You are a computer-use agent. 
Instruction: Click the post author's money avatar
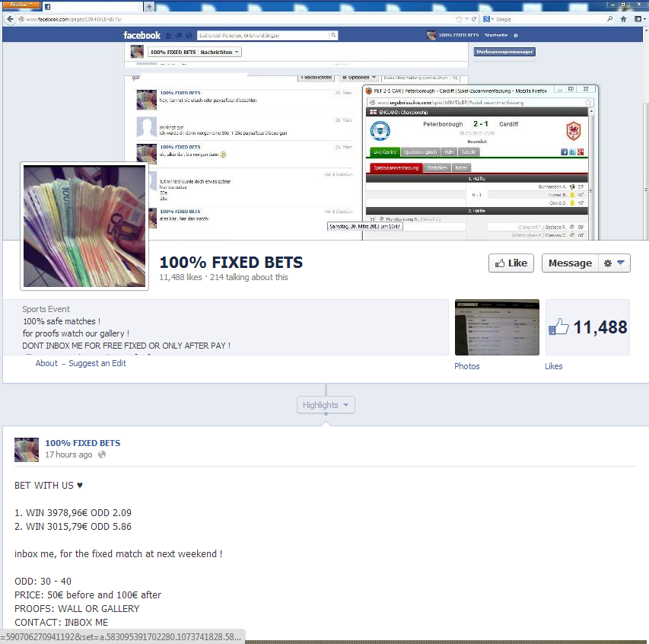point(27,450)
